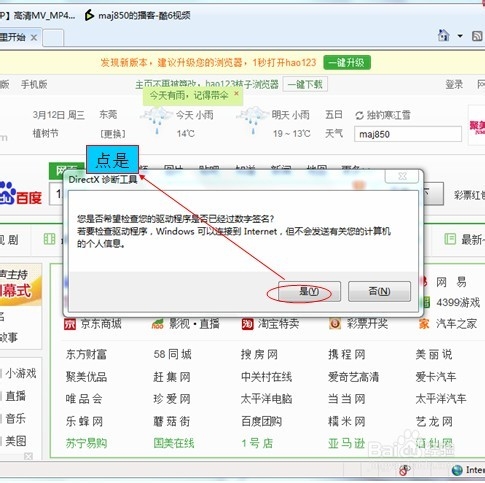Open the 五日天气 forecast link

334,124
